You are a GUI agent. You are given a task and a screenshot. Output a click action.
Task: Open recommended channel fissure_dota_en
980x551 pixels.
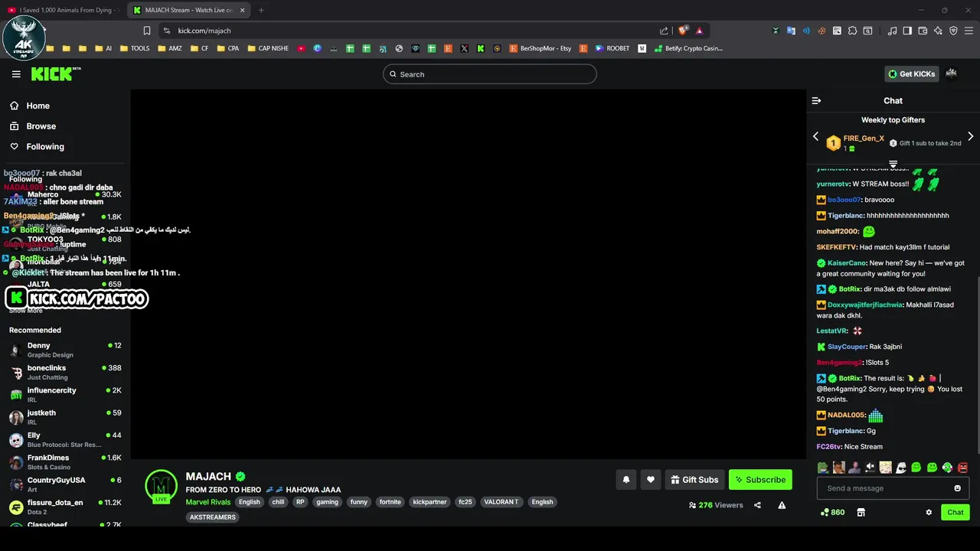click(65, 507)
